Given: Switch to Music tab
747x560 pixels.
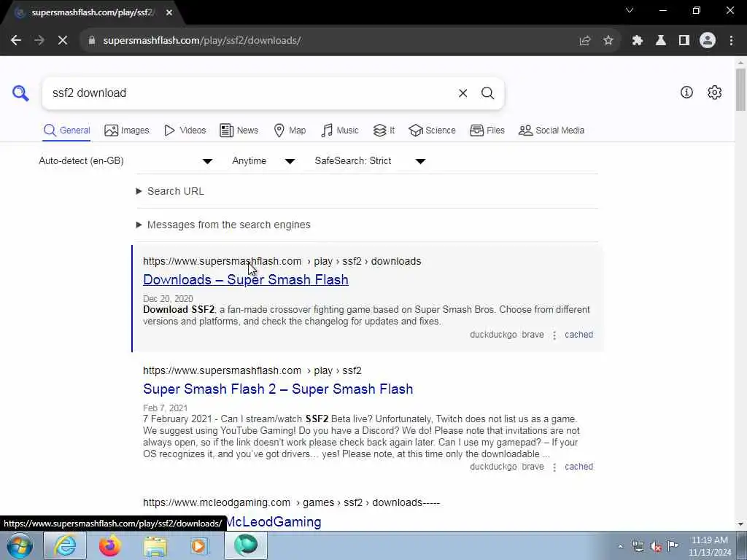Looking at the screenshot, I should pos(340,131).
